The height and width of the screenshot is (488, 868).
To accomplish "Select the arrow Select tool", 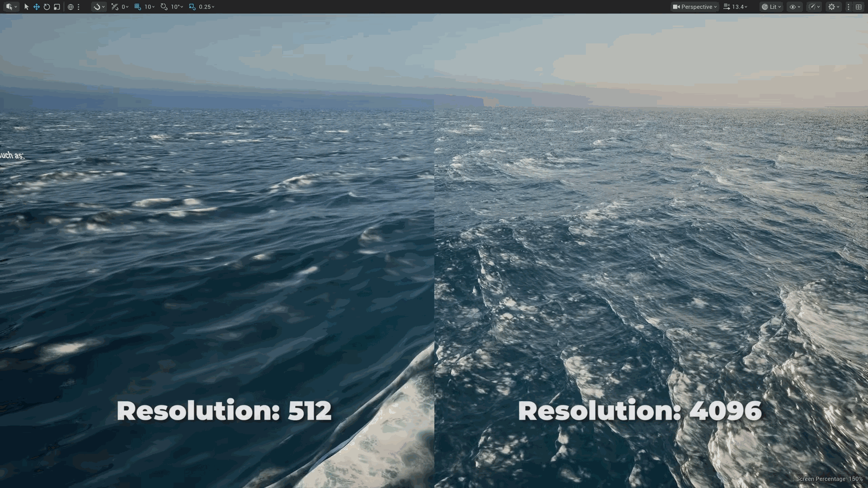I will [x=26, y=7].
